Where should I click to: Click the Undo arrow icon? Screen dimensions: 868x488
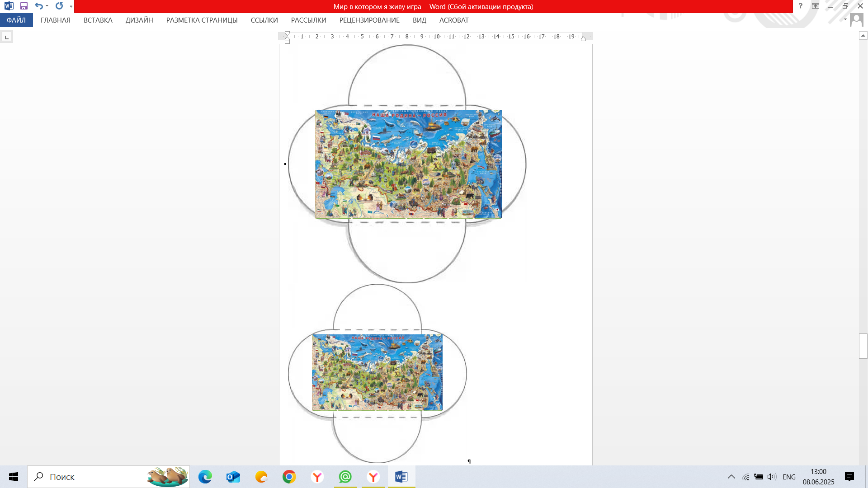point(38,6)
